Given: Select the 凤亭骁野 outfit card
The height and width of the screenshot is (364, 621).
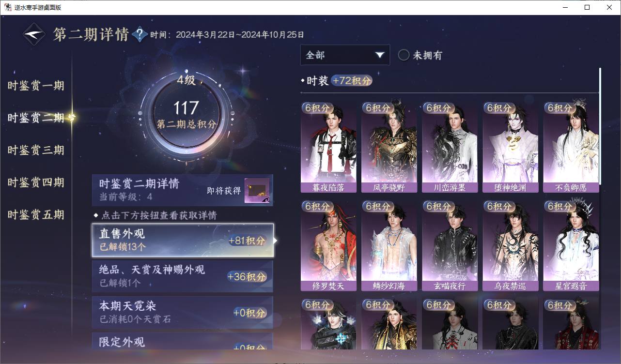Looking at the screenshot, I should tap(389, 147).
